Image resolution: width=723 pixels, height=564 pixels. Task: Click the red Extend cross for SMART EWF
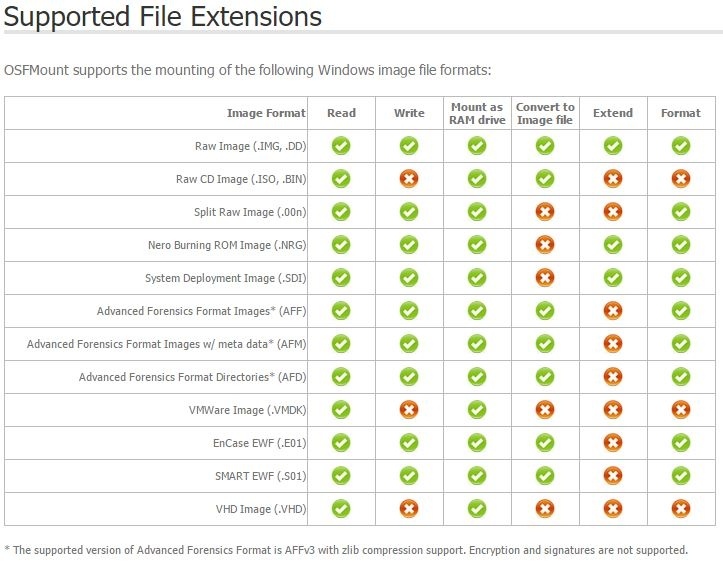[613, 475]
